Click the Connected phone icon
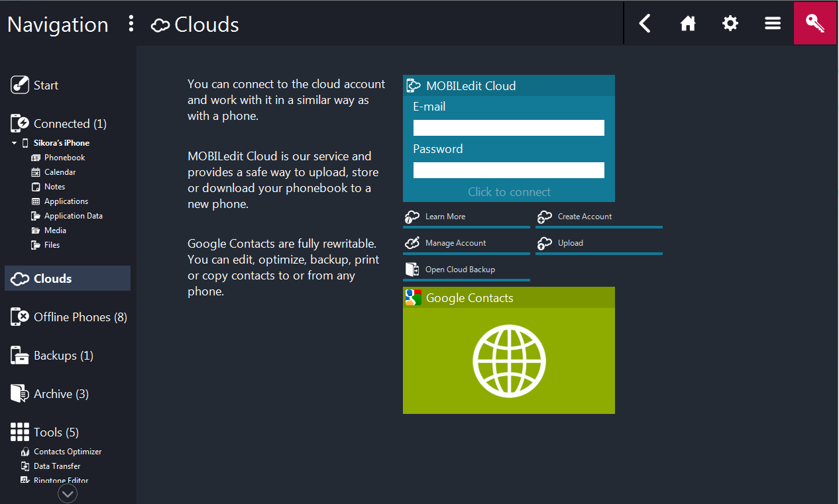 click(20, 123)
